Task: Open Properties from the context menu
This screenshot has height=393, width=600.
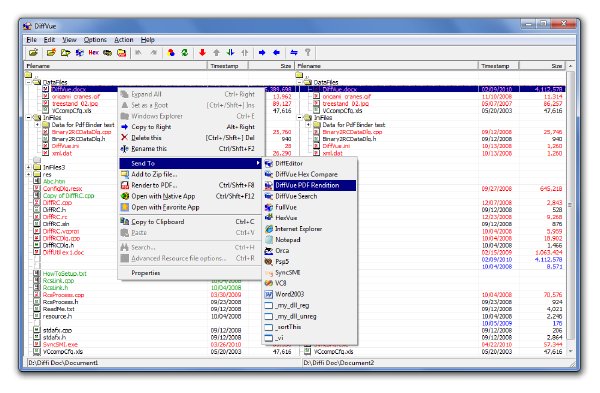Action: [x=190, y=273]
